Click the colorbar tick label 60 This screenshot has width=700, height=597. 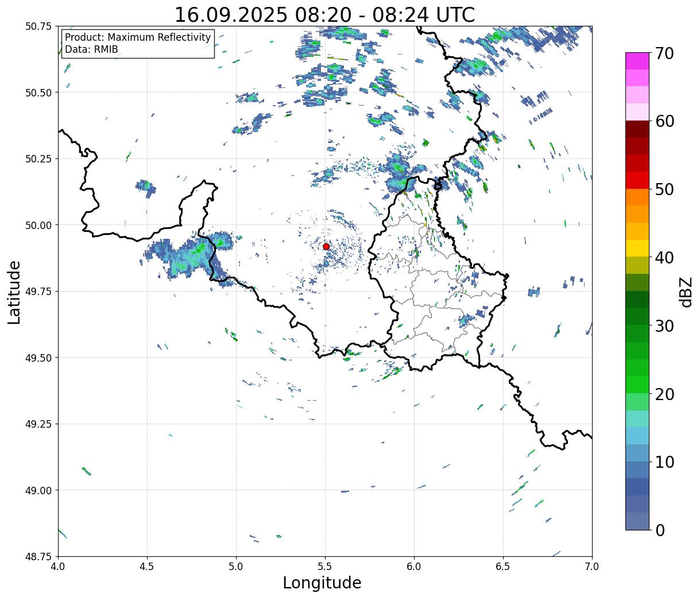664,121
